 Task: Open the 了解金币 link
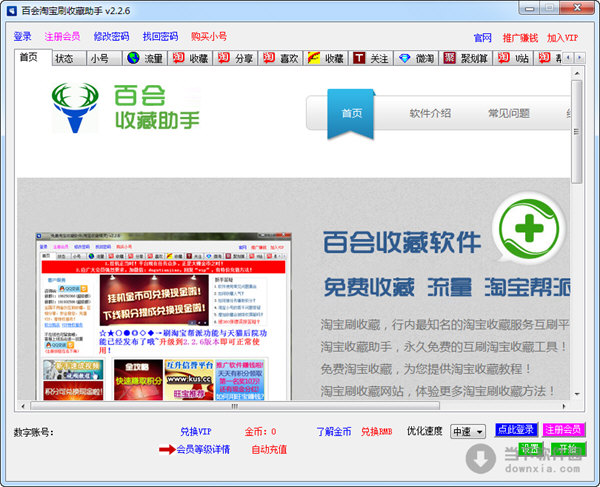pos(334,432)
